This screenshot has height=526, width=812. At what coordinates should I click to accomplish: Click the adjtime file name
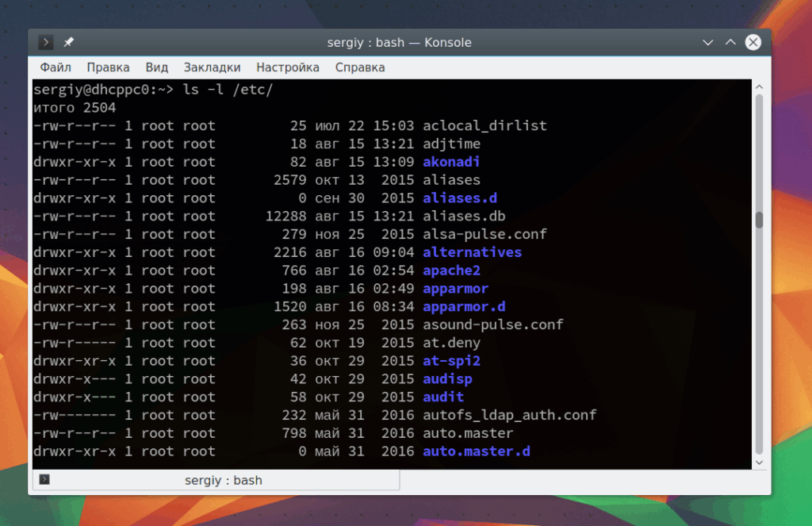pyautogui.click(x=451, y=144)
